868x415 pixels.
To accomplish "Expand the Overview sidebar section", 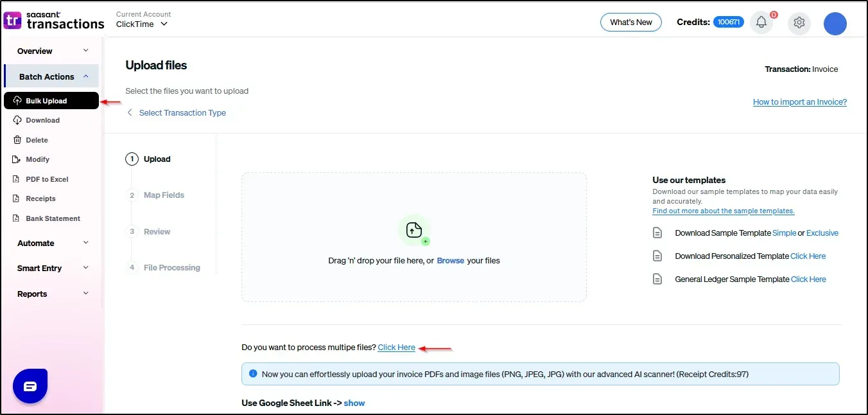I will 52,51.
